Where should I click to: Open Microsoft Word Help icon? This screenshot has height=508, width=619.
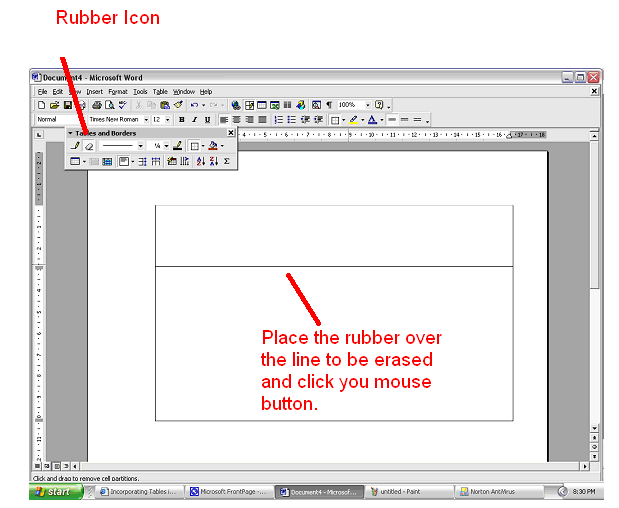[x=379, y=105]
